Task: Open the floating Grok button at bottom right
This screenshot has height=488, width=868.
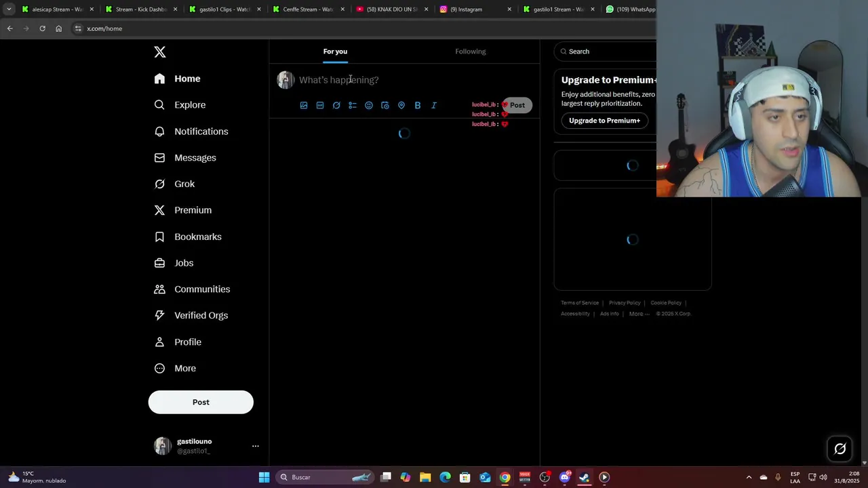Action: (x=840, y=449)
